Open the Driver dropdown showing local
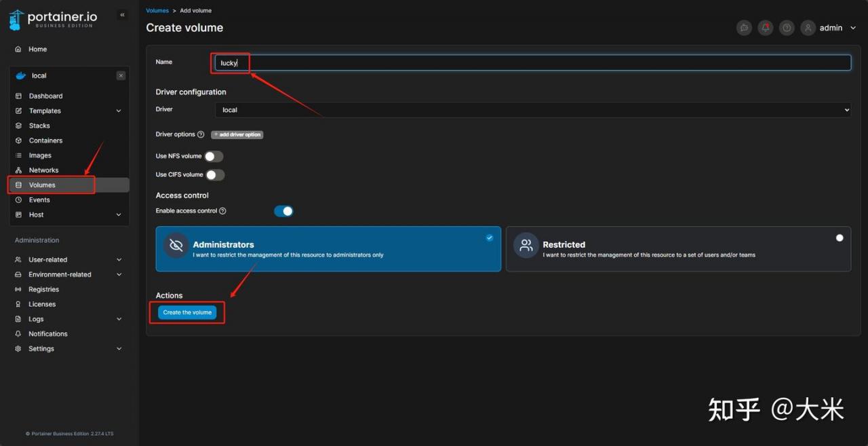 click(x=533, y=110)
